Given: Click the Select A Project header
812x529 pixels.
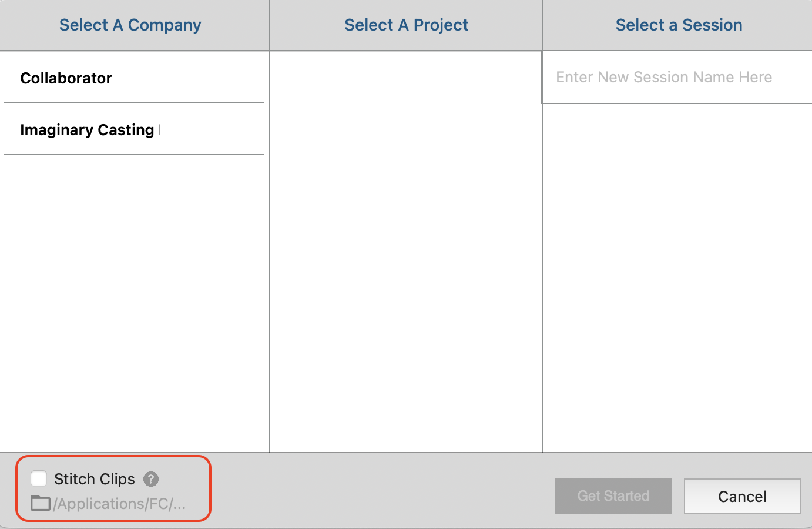Looking at the screenshot, I should click(x=406, y=25).
